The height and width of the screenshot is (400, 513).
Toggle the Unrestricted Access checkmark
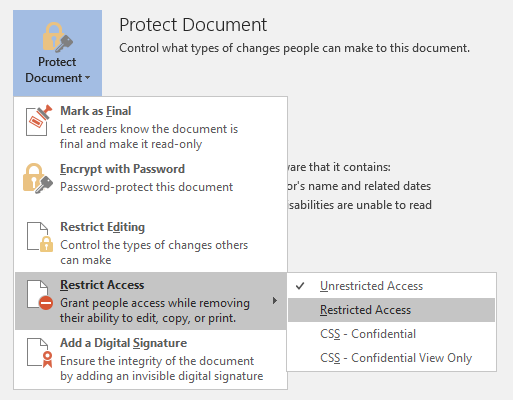(300, 286)
